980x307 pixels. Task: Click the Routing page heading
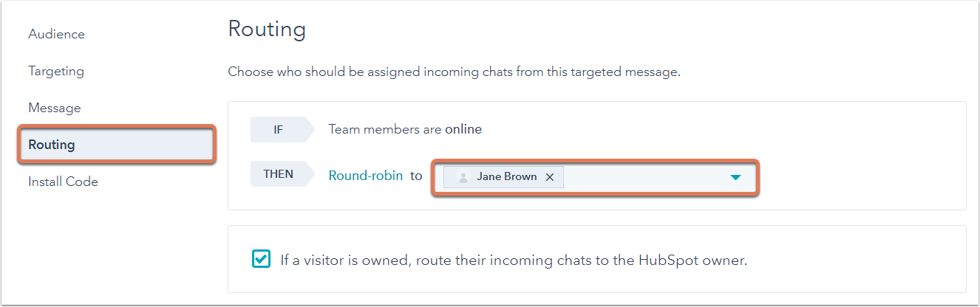(x=267, y=30)
